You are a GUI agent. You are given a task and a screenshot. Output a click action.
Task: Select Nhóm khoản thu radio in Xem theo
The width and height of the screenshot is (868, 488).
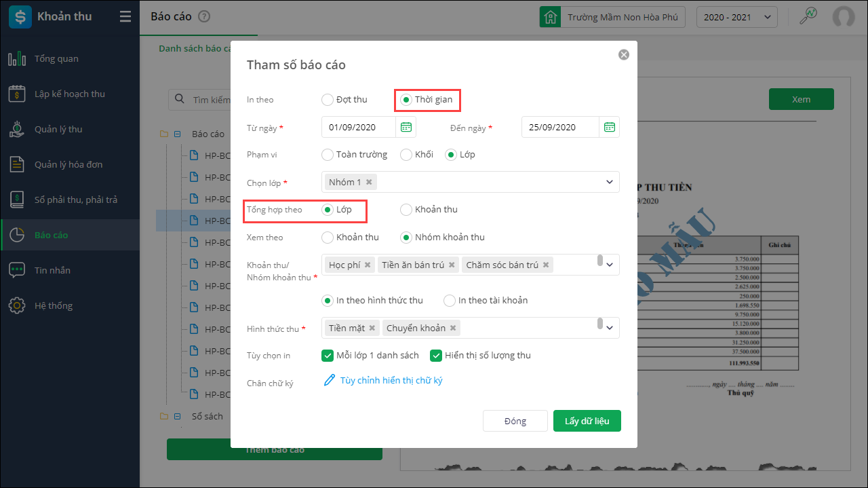[x=406, y=238]
